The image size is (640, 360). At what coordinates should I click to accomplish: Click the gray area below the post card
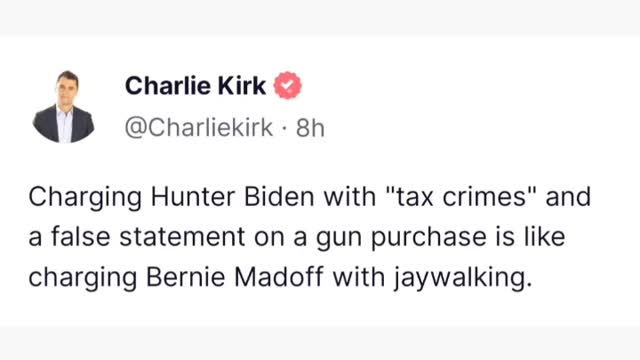pos(320,343)
